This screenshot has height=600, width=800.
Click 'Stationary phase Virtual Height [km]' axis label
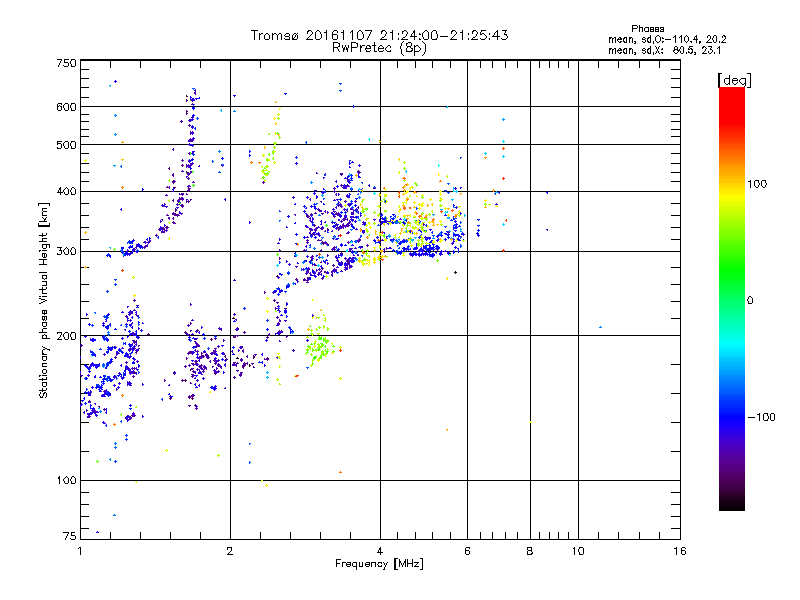point(44,301)
